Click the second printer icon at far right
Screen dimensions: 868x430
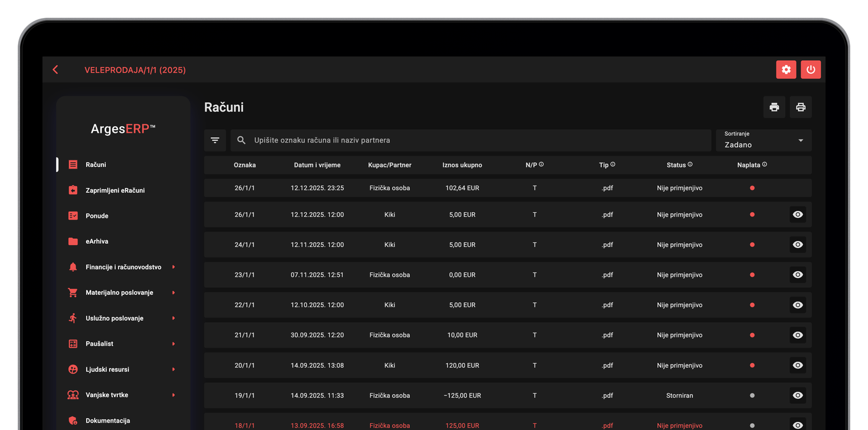click(800, 107)
